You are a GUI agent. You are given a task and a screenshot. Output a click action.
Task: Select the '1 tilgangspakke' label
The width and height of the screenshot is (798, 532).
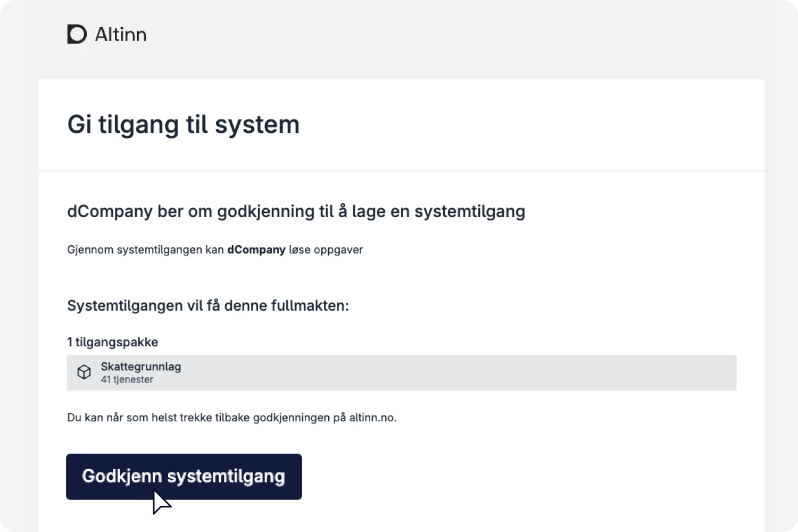pyautogui.click(x=113, y=342)
